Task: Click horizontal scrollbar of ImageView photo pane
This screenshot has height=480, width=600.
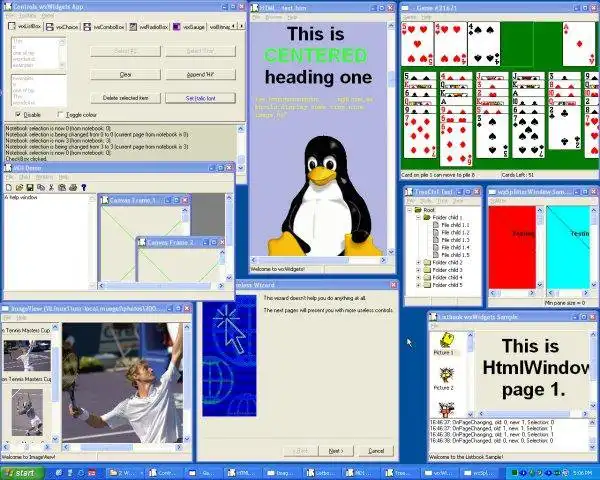Action: coord(122,447)
